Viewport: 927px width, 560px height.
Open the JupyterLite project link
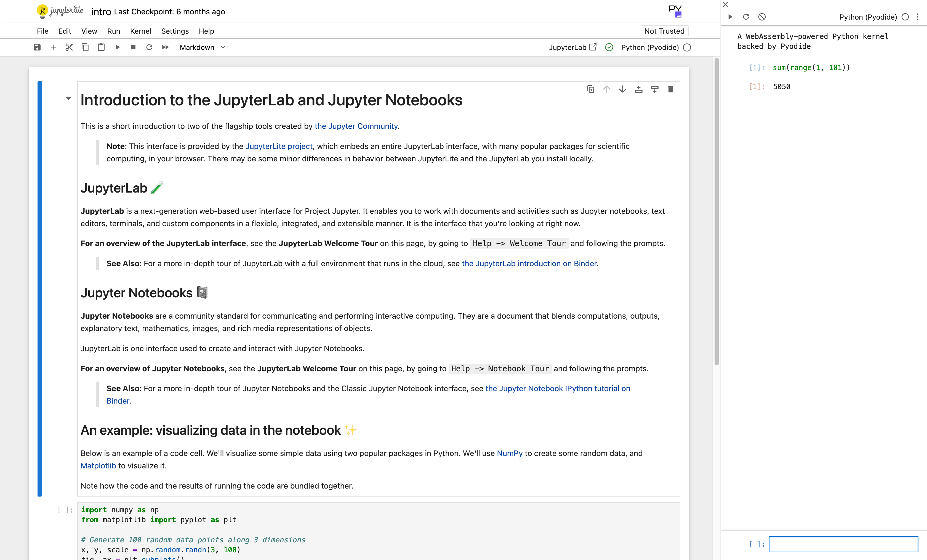(x=279, y=146)
